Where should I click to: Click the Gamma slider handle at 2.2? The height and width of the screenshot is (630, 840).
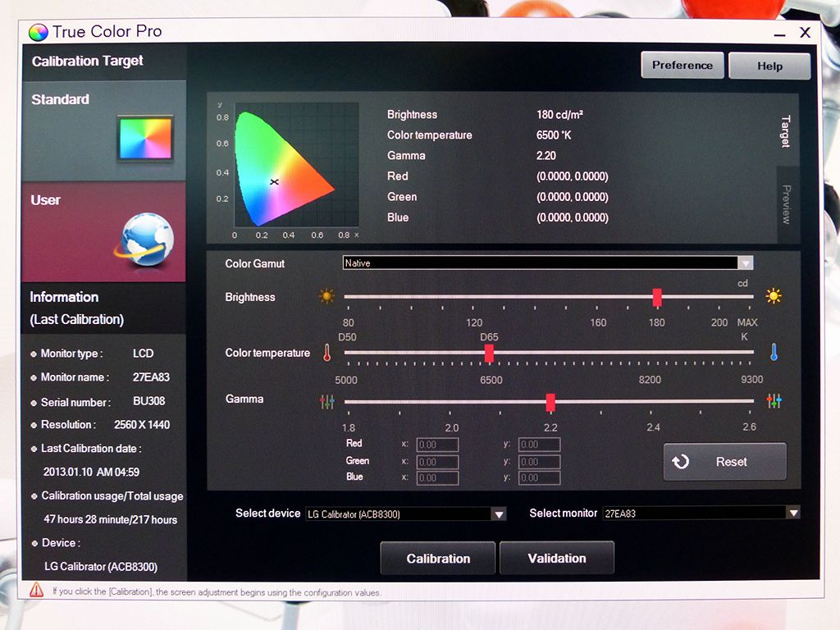(x=550, y=402)
